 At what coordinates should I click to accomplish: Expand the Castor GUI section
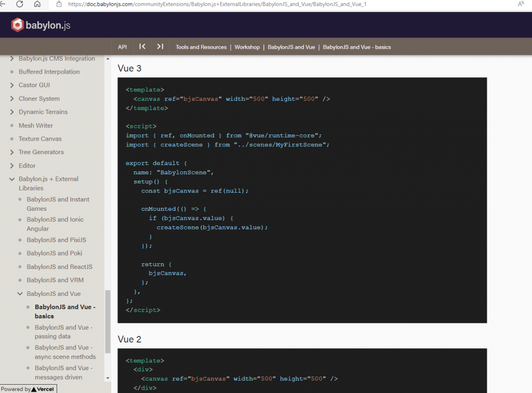point(12,85)
